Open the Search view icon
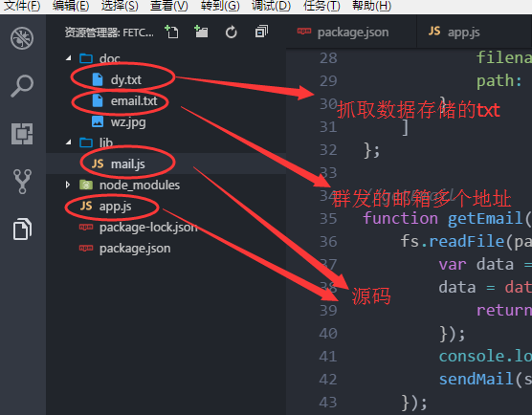This screenshot has height=415, width=532. (22, 86)
